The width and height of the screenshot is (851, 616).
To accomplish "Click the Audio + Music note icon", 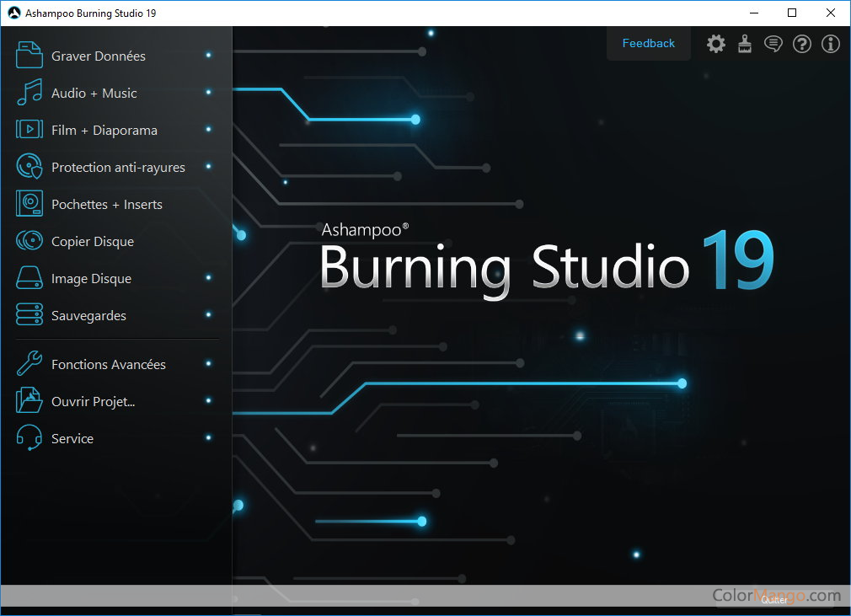I will 29,93.
